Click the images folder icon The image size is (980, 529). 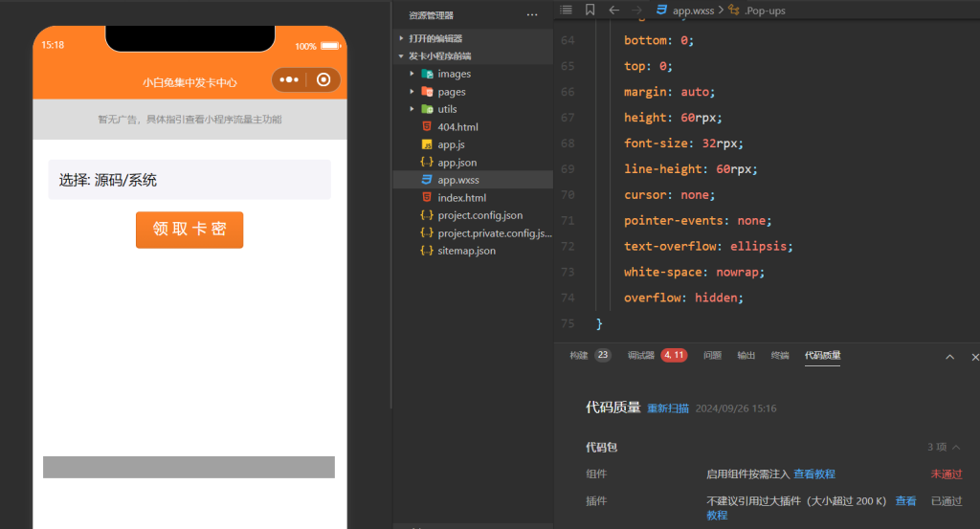click(428, 74)
